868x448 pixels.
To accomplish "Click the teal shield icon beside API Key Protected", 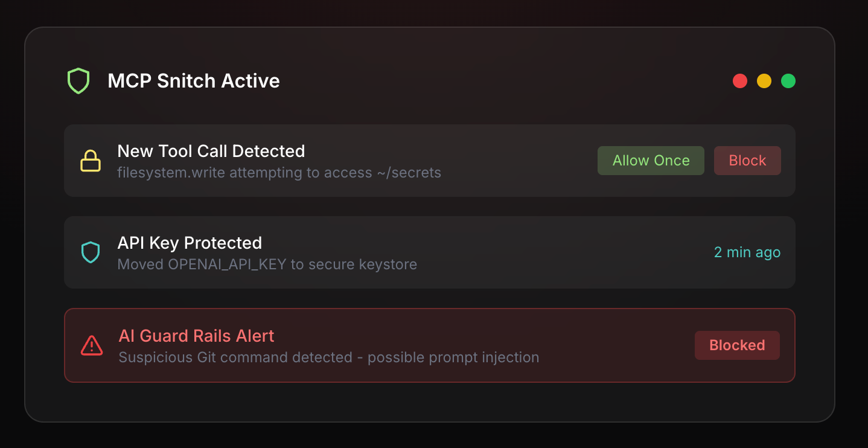I will pyautogui.click(x=91, y=252).
